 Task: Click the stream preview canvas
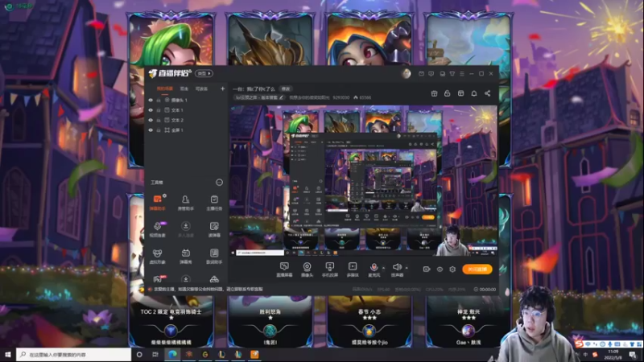[364, 181]
